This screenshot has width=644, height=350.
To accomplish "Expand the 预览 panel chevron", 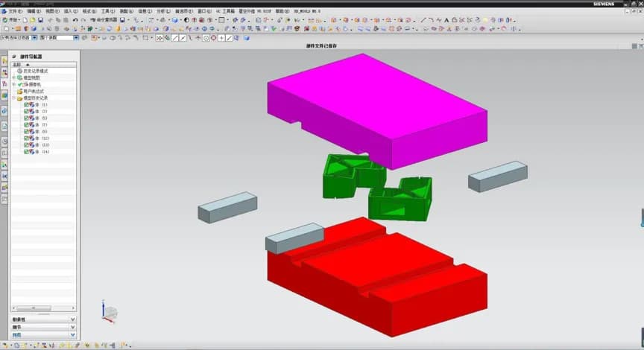I will pyautogui.click(x=73, y=335).
